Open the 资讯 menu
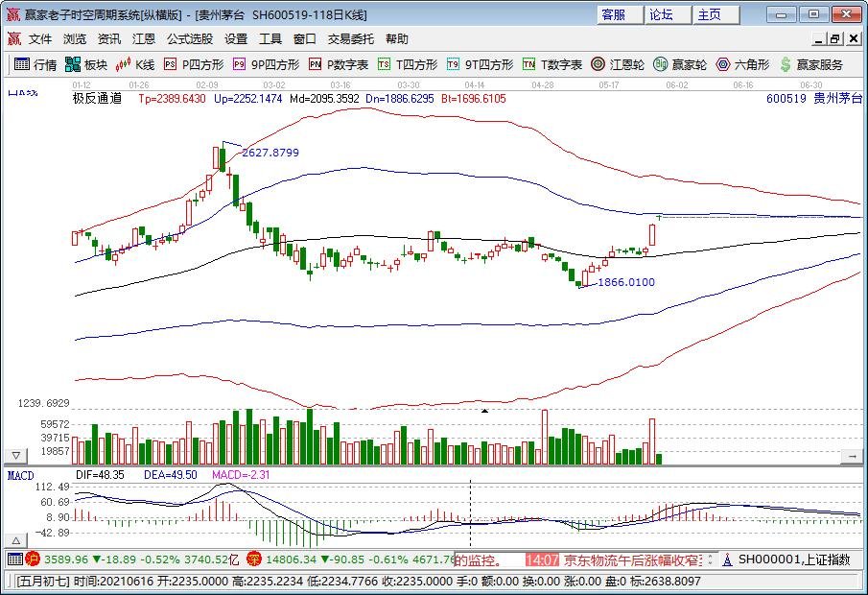 pyautogui.click(x=108, y=38)
